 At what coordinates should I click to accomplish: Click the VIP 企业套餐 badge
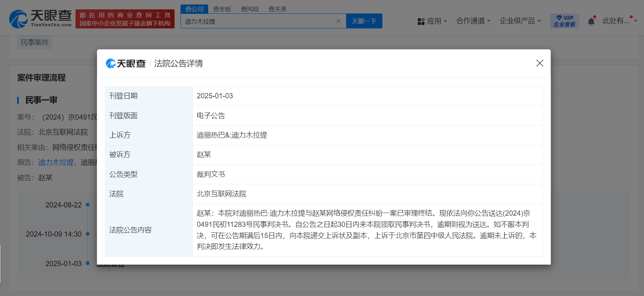point(564,21)
